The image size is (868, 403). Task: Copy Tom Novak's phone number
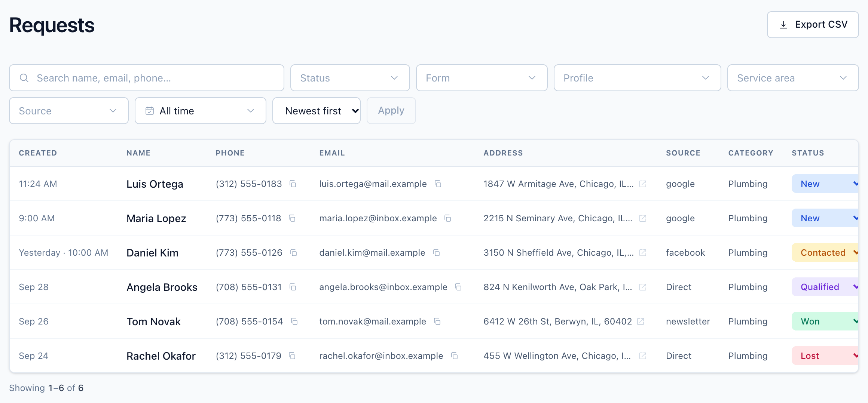click(x=294, y=322)
